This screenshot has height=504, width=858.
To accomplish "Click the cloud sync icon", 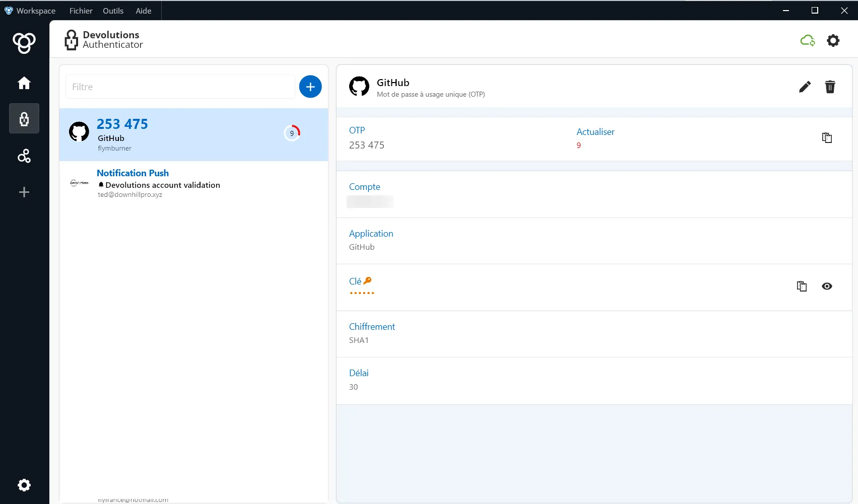I will (x=808, y=41).
